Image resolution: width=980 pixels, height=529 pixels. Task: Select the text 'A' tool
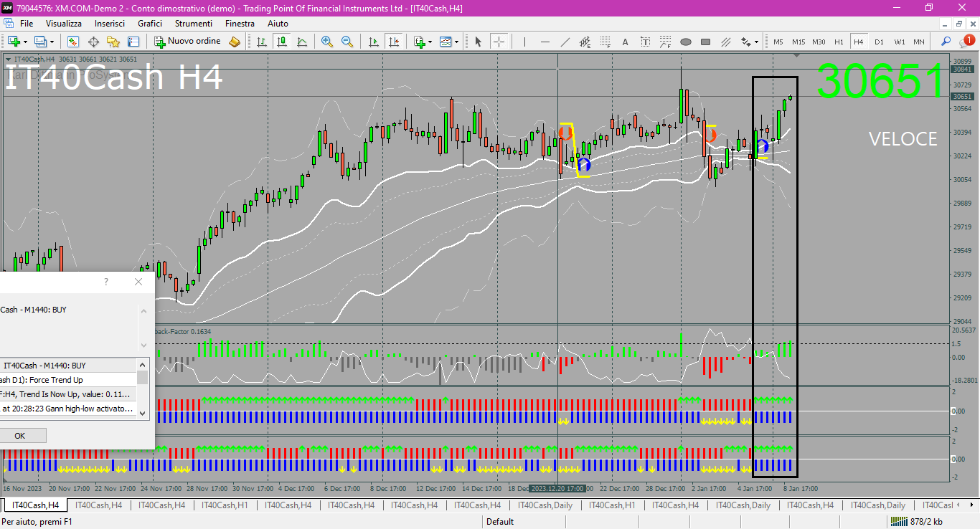(625, 42)
